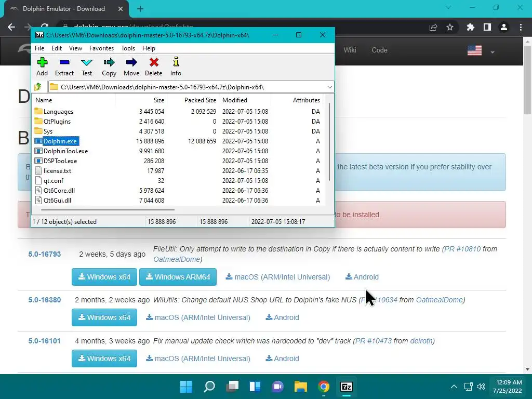Viewport: 532px width, 399px height.
Task: Open the Favorites menu
Action: [101, 48]
